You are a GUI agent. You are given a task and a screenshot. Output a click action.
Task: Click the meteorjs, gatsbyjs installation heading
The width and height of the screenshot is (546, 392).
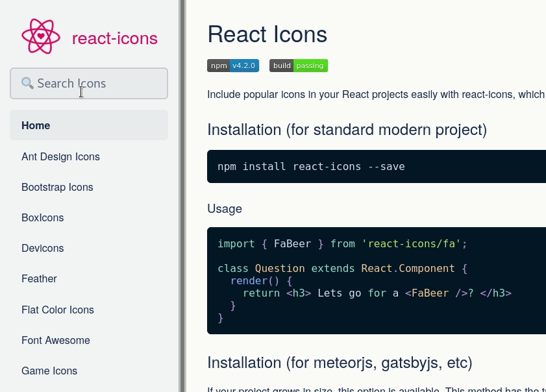pos(340,361)
